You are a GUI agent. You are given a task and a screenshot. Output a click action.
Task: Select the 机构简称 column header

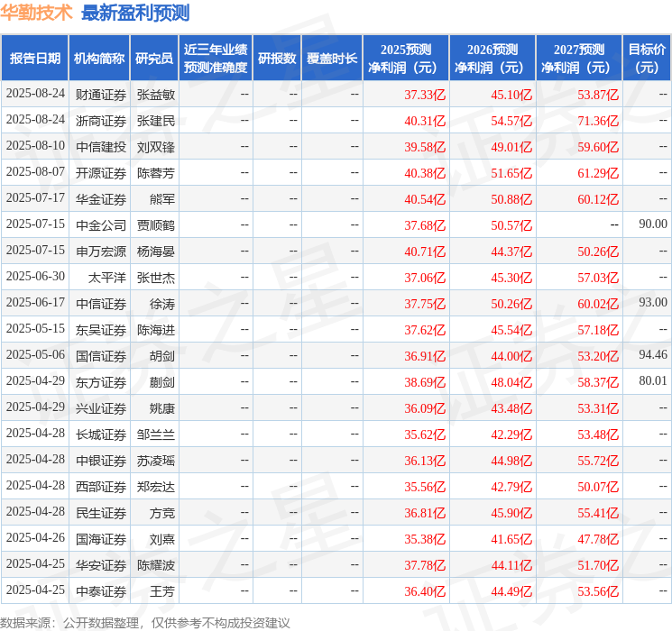(99, 59)
